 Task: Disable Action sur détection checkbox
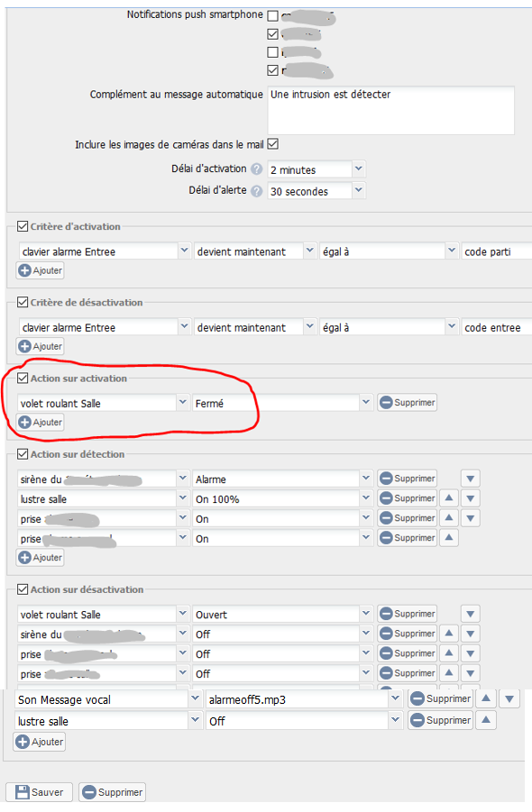[23, 454]
